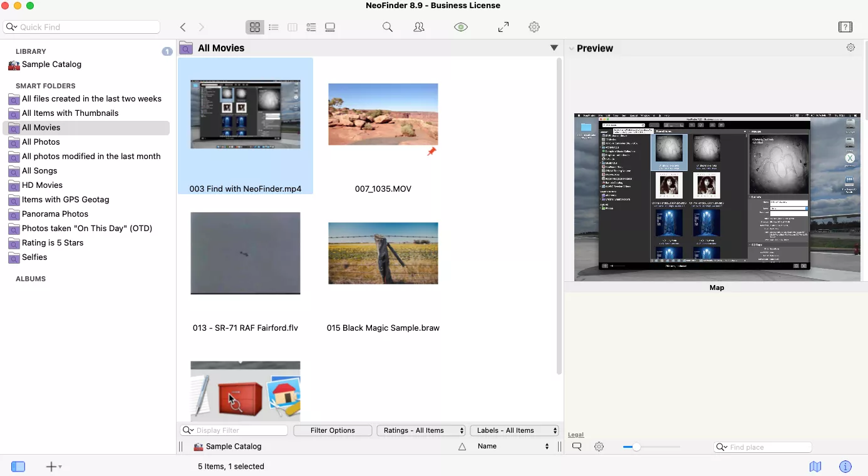868x476 pixels.
Task: Open the Legal link in map
Action: point(576,435)
